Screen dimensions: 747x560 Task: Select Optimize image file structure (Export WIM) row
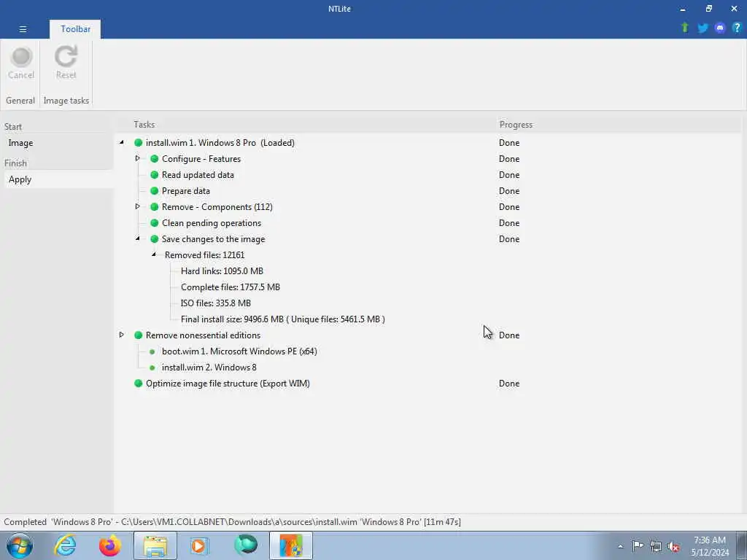[228, 384]
